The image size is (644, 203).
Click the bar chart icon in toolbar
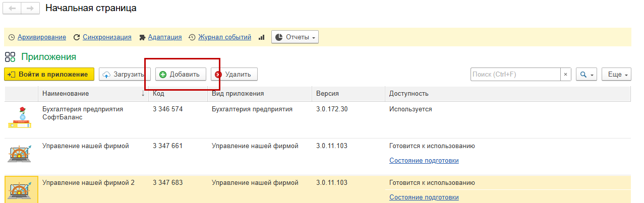[x=262, y=37]
